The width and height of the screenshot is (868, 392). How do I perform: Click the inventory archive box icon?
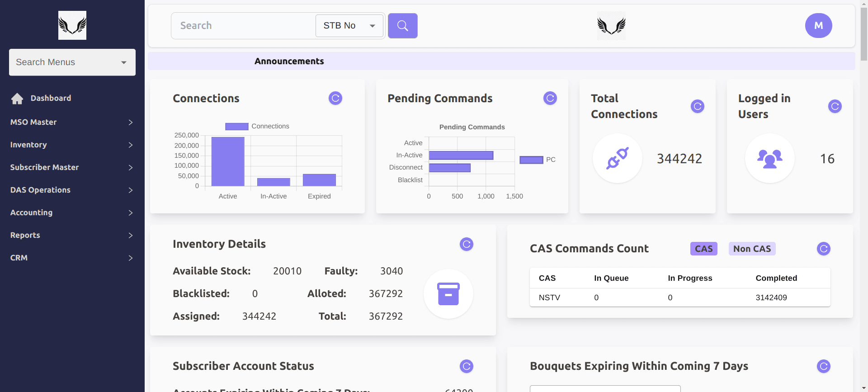(x=448, y=294)
